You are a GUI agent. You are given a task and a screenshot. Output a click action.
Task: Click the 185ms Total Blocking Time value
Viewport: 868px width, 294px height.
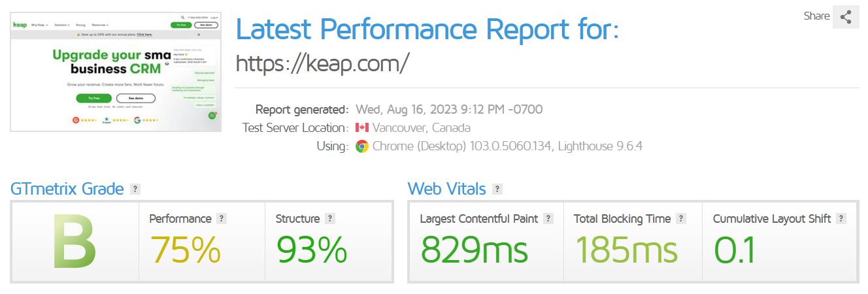626,250
